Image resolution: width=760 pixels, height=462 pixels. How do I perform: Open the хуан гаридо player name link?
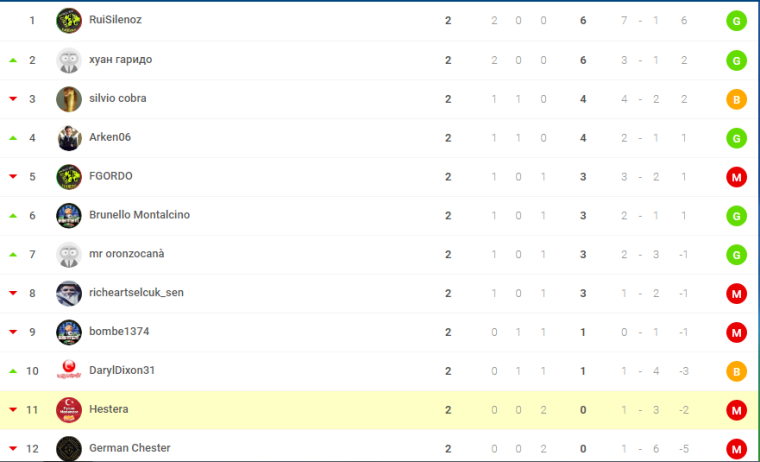tap(120, 60)
